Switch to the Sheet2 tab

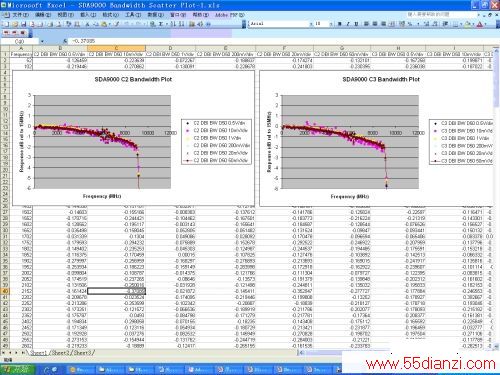(62, 352)
